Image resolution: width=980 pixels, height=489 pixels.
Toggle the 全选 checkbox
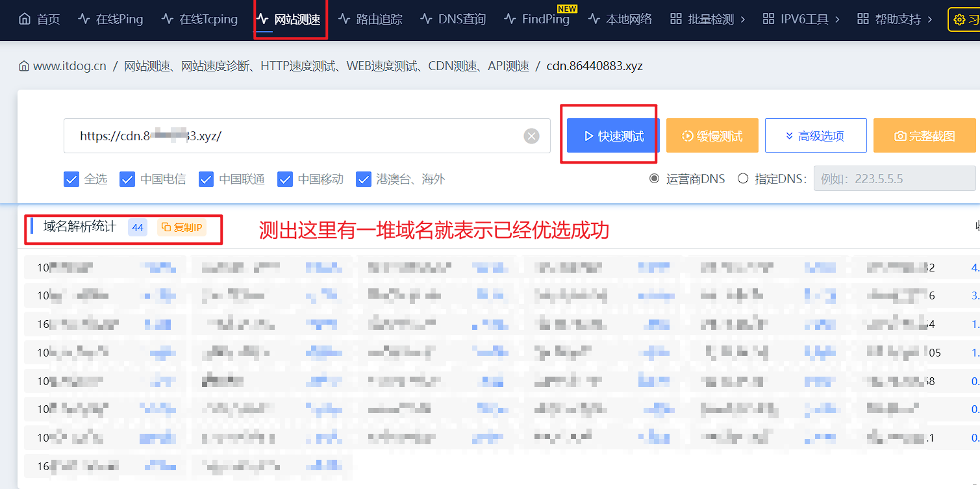(x=71, y=179)
